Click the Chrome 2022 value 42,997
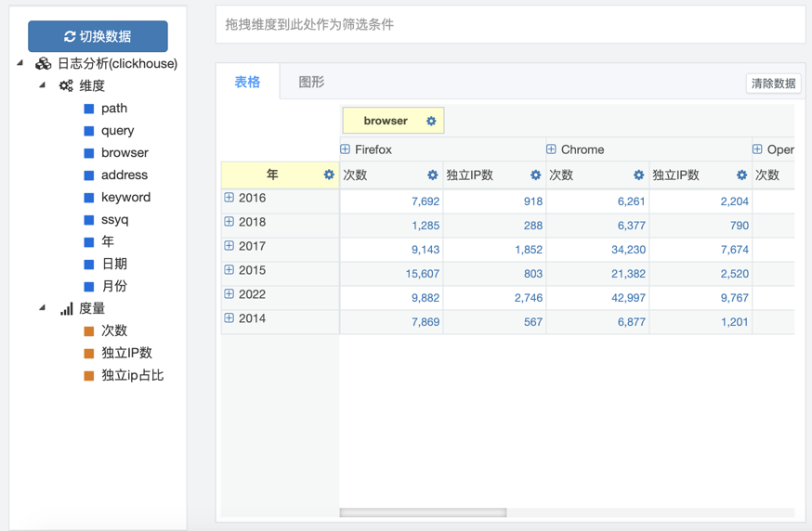Screen dimensions: 812x531 coord(628,298)
